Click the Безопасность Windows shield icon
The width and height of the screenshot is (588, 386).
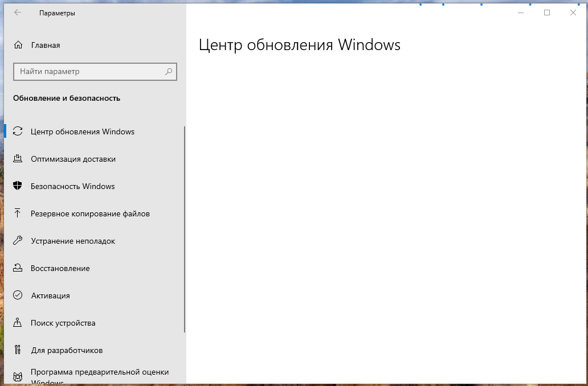coord(18,186)
